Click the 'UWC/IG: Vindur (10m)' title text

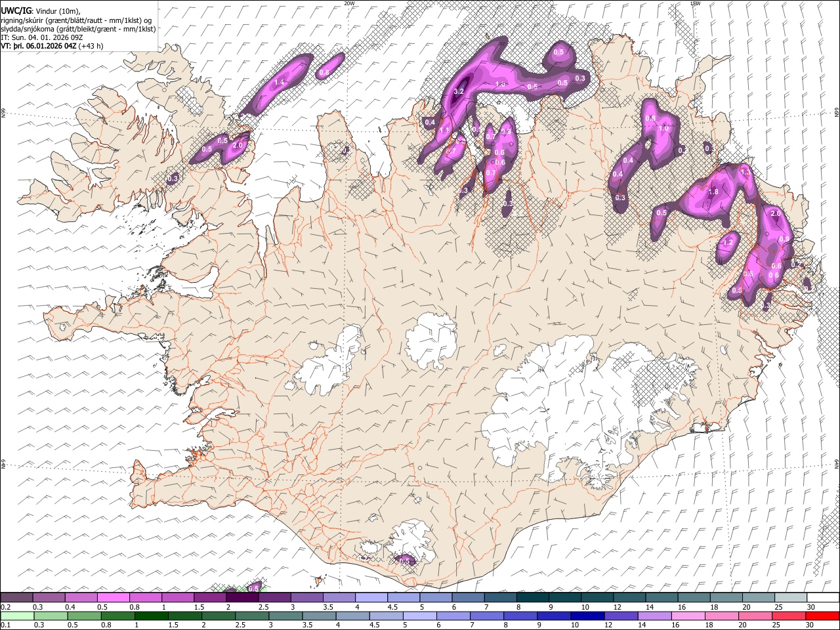point(41,12)
